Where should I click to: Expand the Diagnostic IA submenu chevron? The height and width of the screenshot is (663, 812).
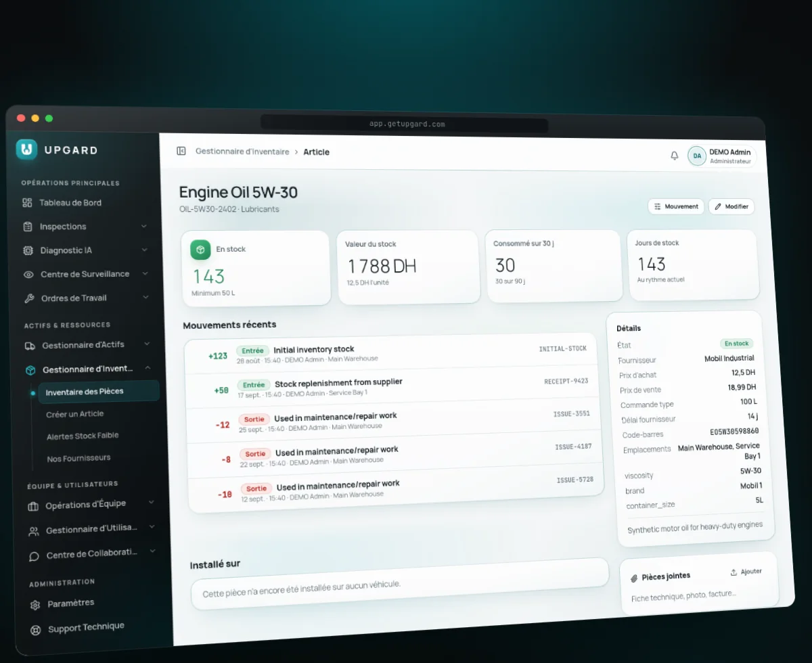(x=145, y=250)
